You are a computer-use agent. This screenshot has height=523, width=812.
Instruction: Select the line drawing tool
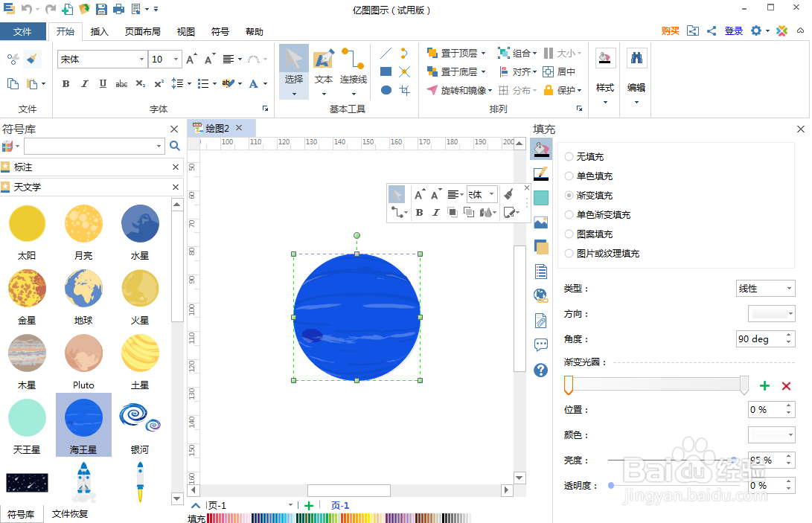pos(386,54)
